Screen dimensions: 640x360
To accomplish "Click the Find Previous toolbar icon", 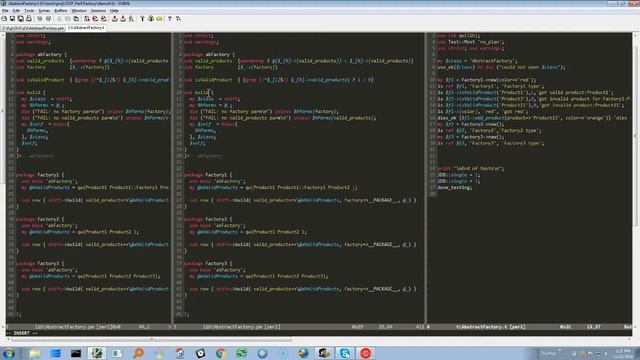I will (x=104, y=19).
